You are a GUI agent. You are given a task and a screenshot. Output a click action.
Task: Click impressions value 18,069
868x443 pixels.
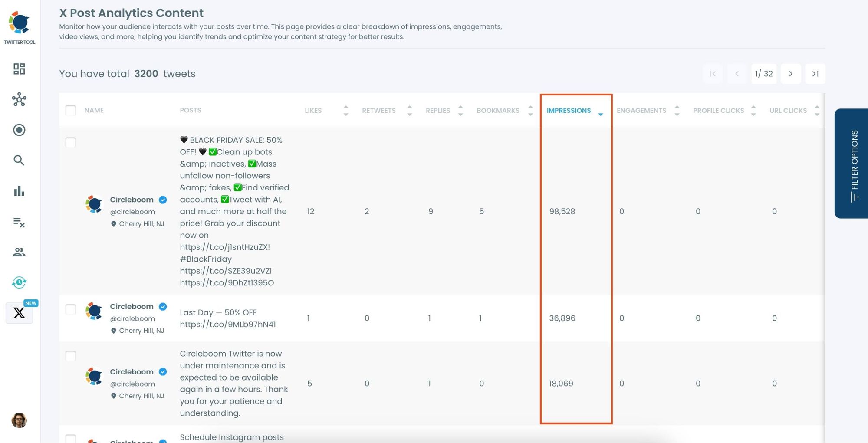(561, 384)
